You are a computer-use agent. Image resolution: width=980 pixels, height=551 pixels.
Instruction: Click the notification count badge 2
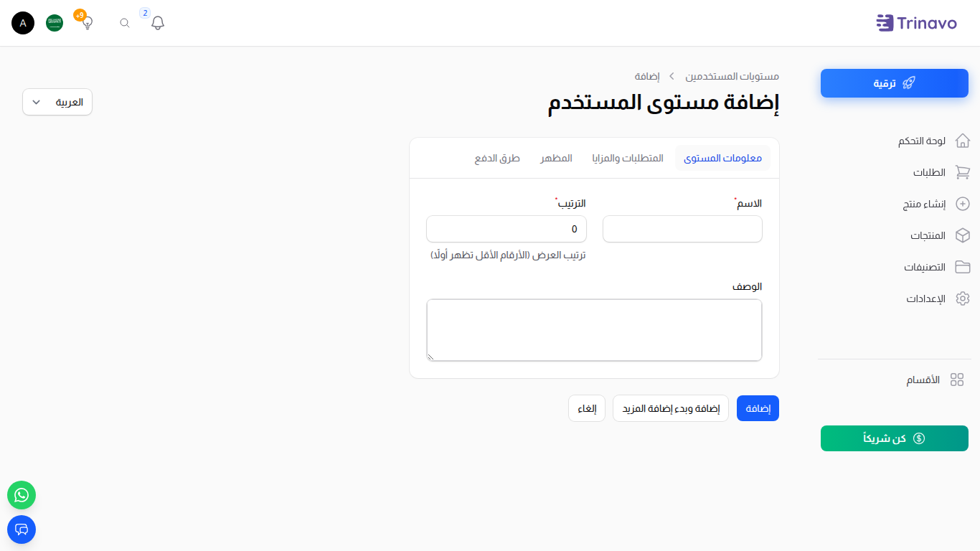[x=145, y=13]
